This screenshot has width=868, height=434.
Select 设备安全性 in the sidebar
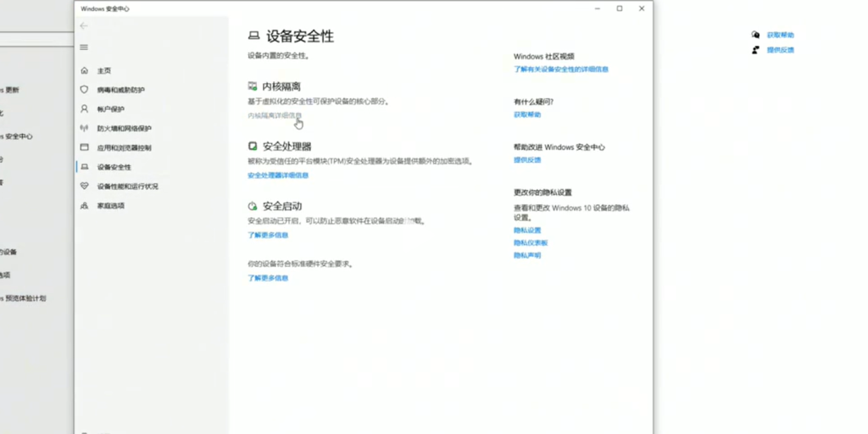[x=114, y=167]
